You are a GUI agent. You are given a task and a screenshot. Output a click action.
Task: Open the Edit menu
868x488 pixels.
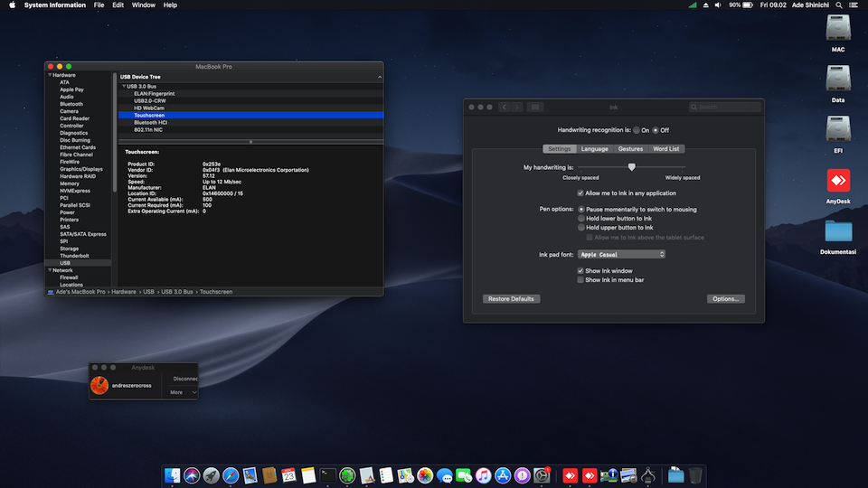[x=118, y=5]
